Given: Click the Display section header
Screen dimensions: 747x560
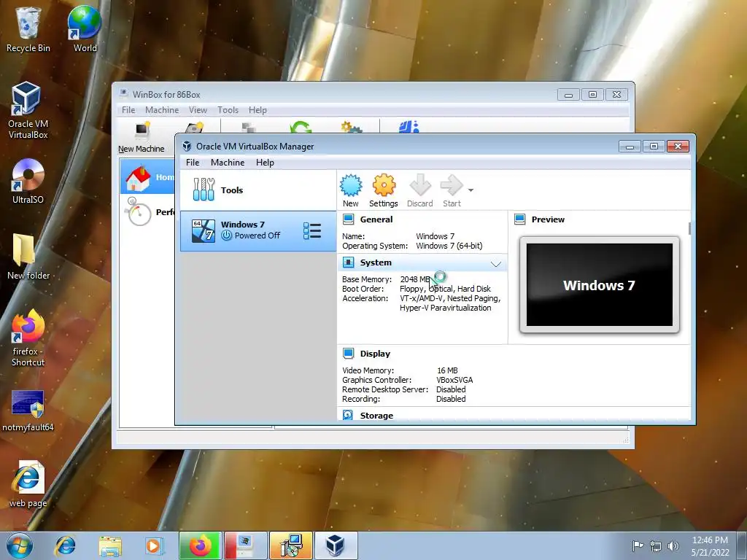Looking at the screenshot, I should [x=375, y=354].
